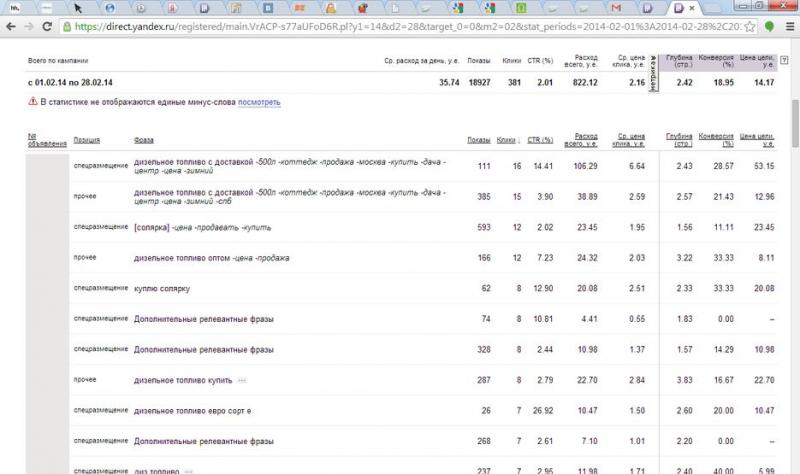The width and height of the screenshot is (800, 474).
Task: Open the посмотреть link
Action: (259, 102)
